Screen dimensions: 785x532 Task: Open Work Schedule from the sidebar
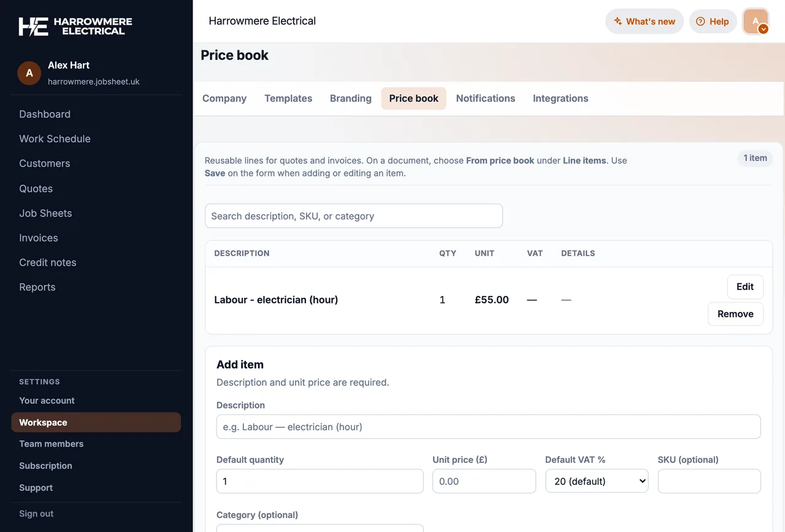coord(55,139)
